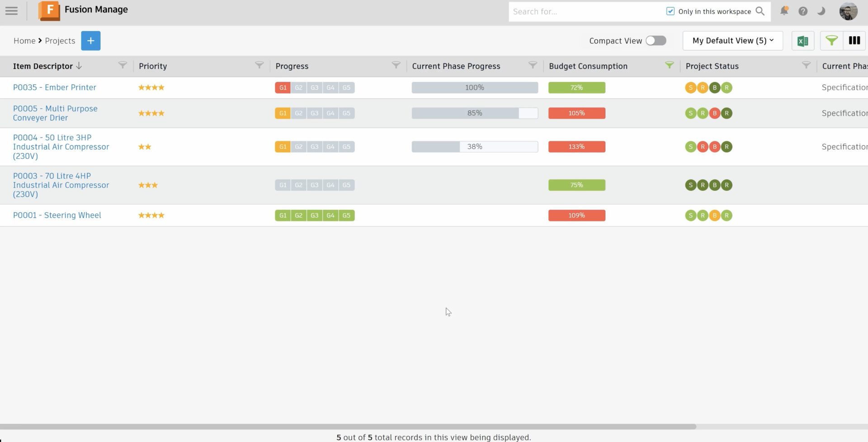
Task: Toggle the Compact View switch
Action: [x=656, y=40]
